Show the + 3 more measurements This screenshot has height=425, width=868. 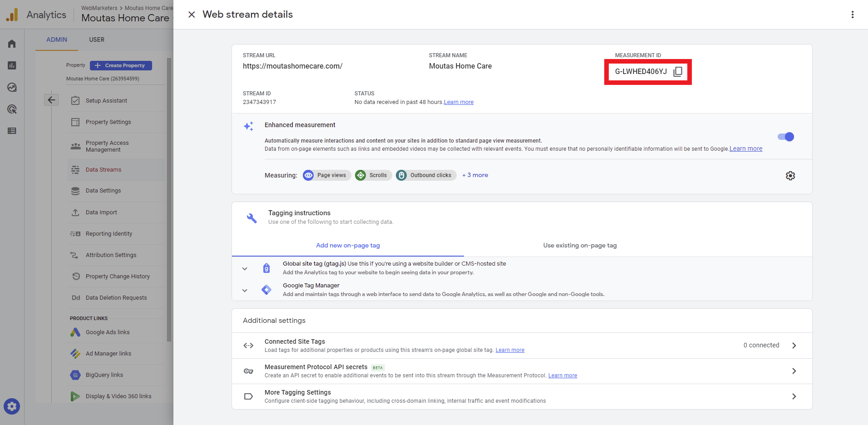coord(475,175)
